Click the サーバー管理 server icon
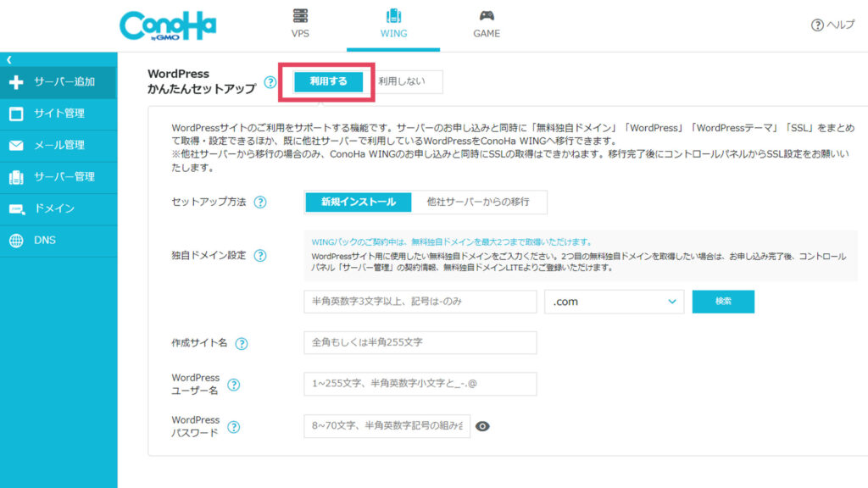The width and height of the screenshot is (868, 488). (x=16, y=177)
